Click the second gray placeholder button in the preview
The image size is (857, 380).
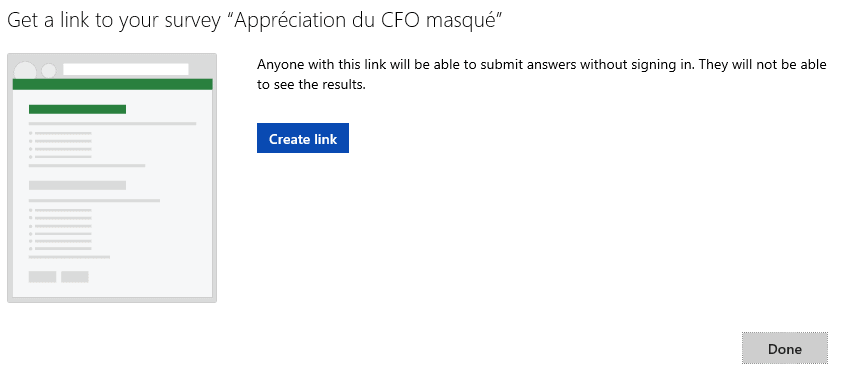75,277
